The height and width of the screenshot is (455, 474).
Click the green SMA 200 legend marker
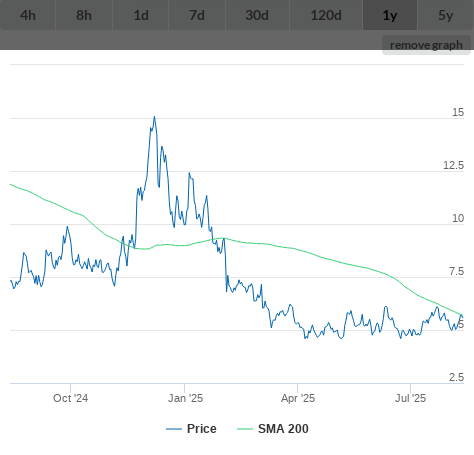(x=245, y=429)
